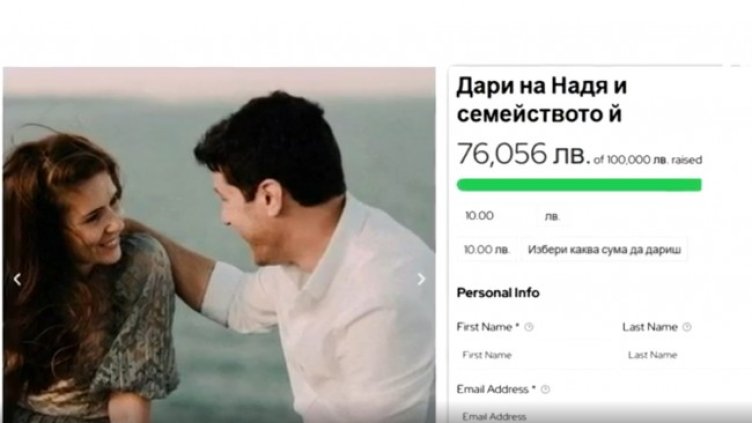Click the Email Address field label
Screen dimensions: 752x423
[x=494, y=389]
